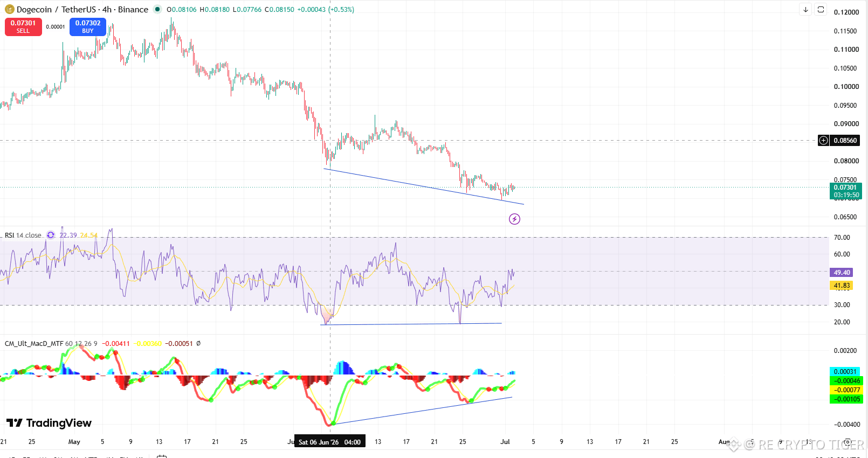Click the Jul label on time axis
The image size is (868, 458).
tap(505, 442)
